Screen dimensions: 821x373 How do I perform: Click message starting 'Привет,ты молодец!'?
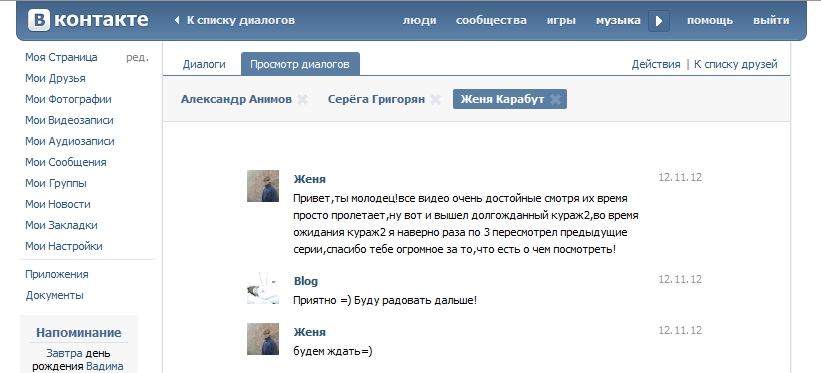pos(465,224)
